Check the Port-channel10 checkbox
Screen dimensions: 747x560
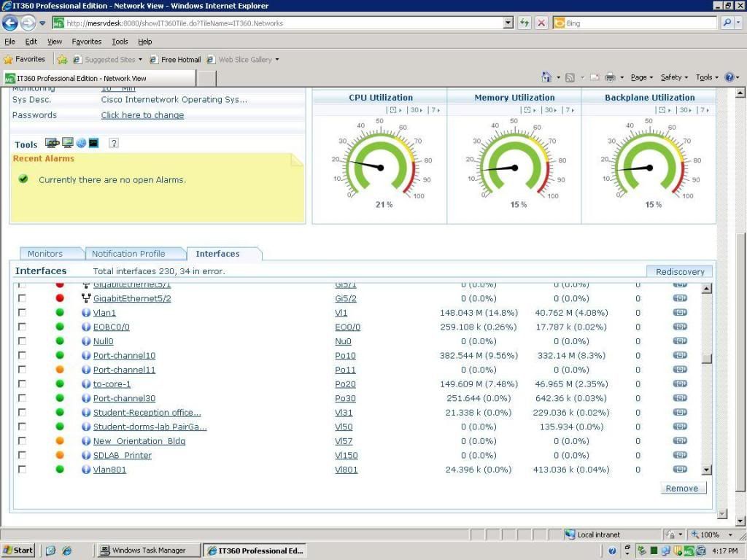tap(22, 355)
